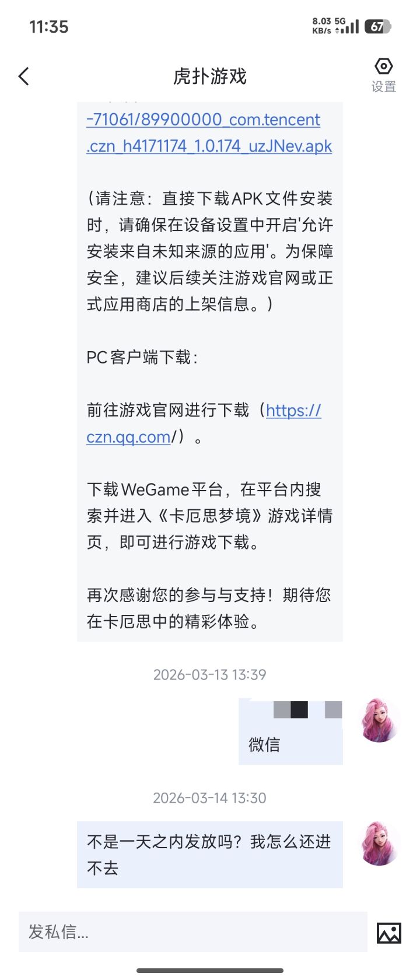This screenshot has height=980, width=420.
Task: Open the czn.qq.com official site link
Action: (204, 423)
